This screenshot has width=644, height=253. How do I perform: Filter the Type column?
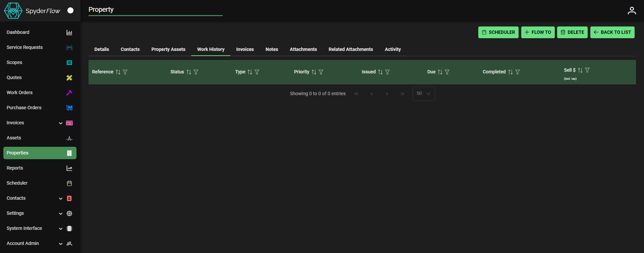[x=257, y=72]
